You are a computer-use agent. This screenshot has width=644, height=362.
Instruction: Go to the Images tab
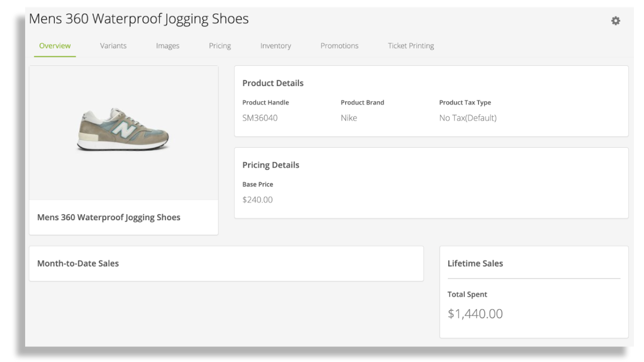tap(168, 46)
